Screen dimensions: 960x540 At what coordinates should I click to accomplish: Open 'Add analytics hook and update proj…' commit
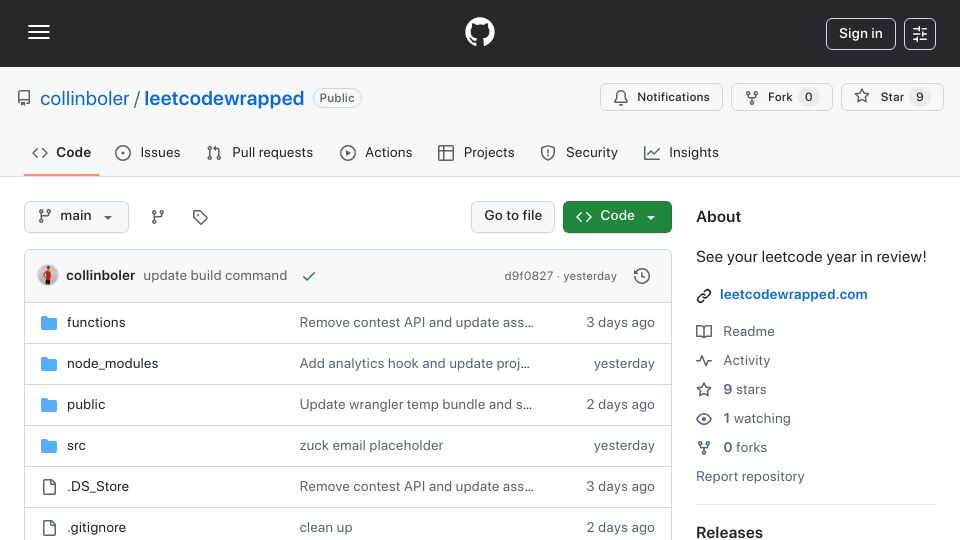(414, 364)
